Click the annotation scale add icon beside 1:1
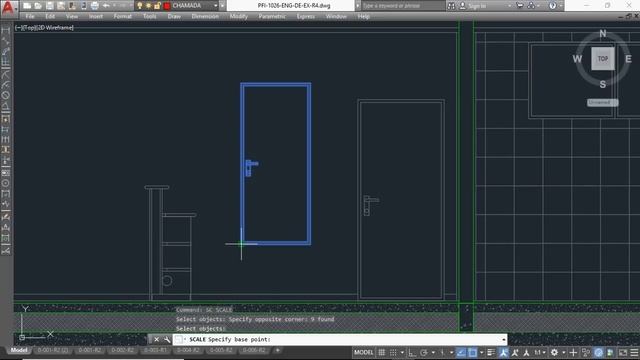Screen dimensions: 640x360 (x=527, y=352)
